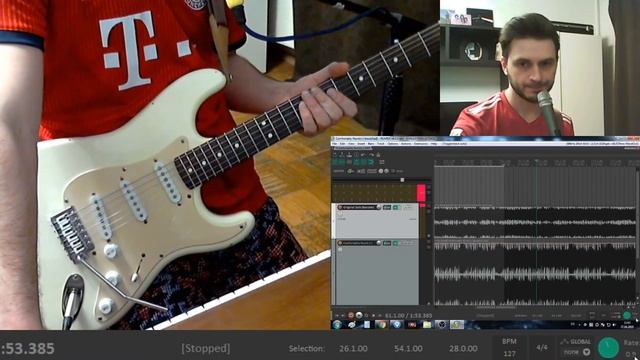Click the second track's volume knob
Screen dimensions: 640x360
pos(379,243)
